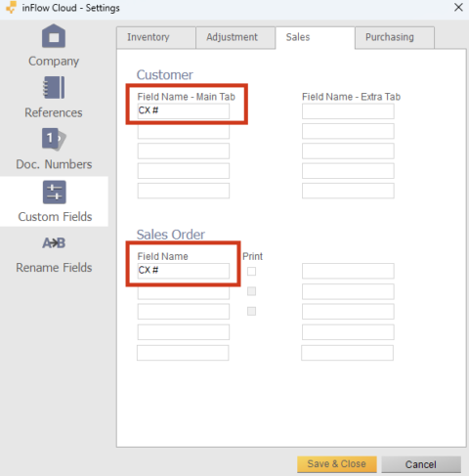Click Save & Close button

tap(337, 464)
